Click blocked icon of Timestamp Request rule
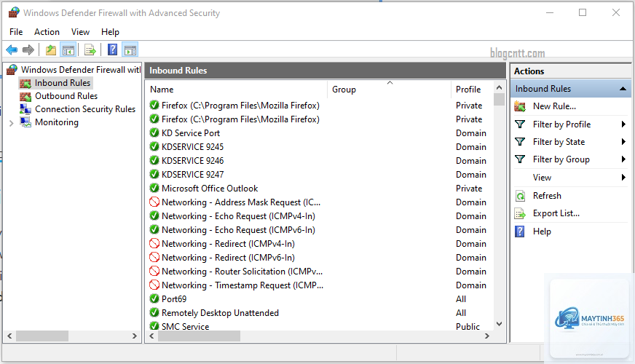The width and height of the screenshot is (635, 364). pyautogui.click(x=154, y=285)
